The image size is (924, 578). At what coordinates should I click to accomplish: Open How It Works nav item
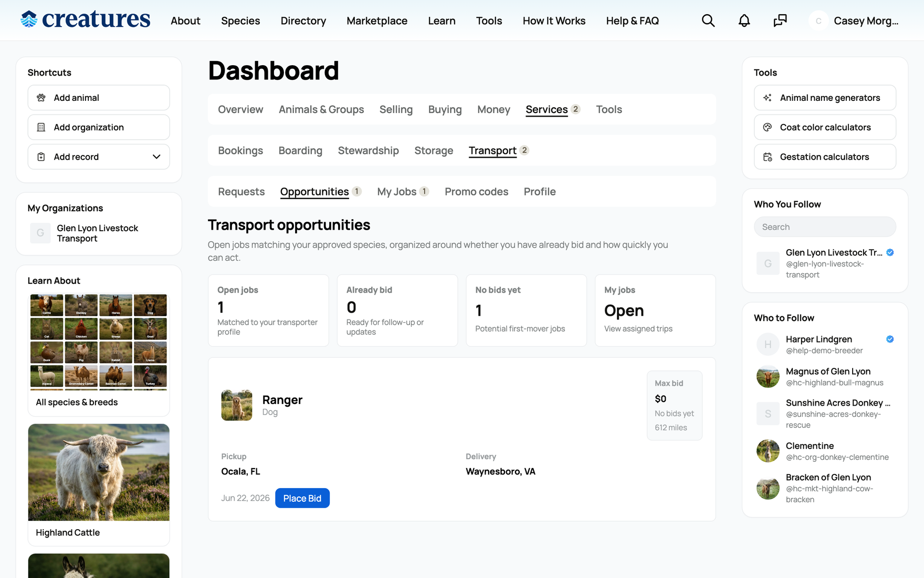(554, 20)
